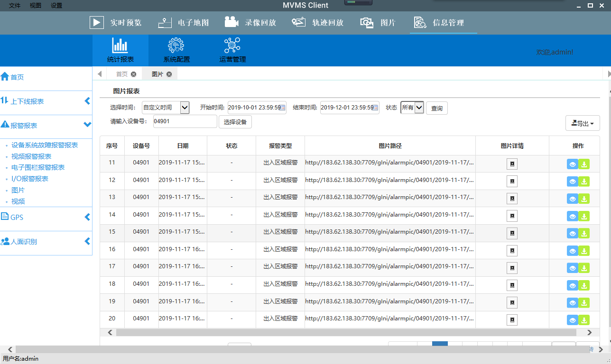Viewport: 611px width, 364px height.
Task: Click the 统计报表 bar chart icon
Action: click(x=120, y=46)
